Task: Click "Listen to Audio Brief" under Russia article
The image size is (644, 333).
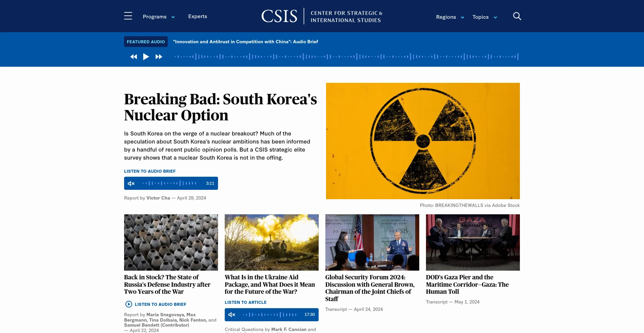Action: pos(161,304)
